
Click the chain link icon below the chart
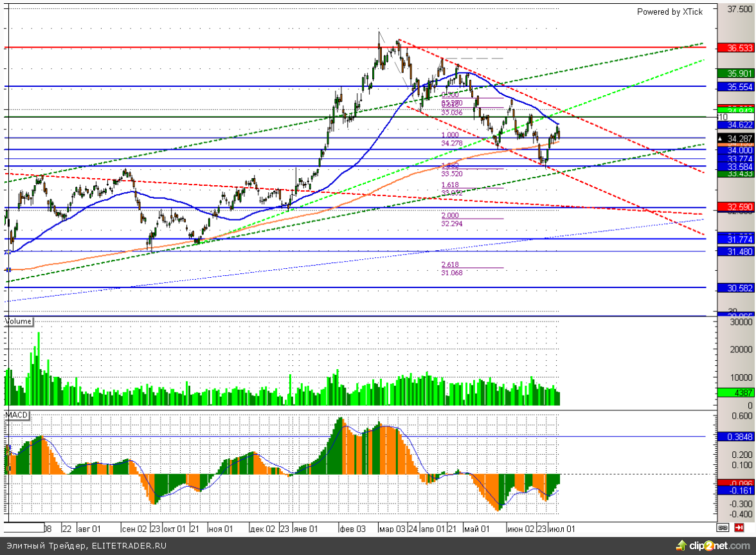[723, 527]
